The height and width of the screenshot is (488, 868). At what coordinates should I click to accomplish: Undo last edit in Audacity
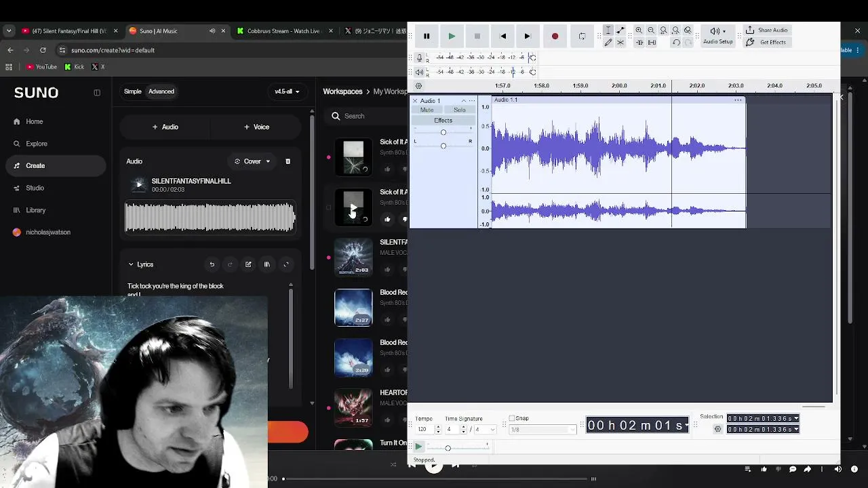coord(676,43)
